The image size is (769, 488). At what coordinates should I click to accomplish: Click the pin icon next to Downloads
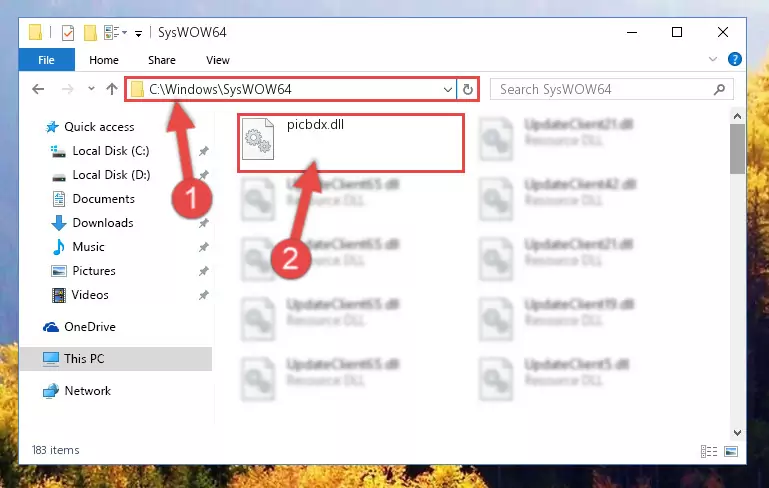point(204,223)
